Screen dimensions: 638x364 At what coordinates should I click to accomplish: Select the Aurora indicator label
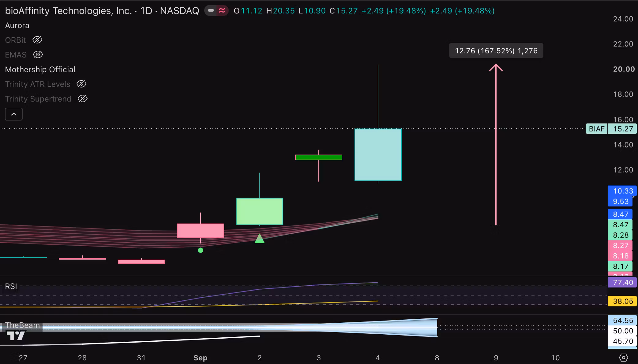[17, 25]
